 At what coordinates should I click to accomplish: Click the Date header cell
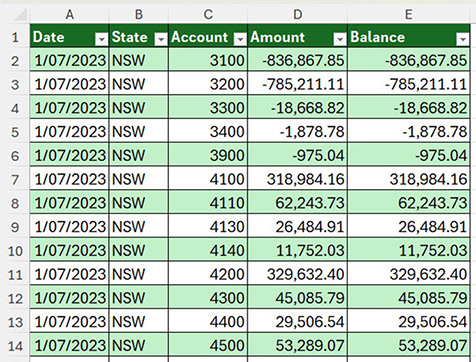(69, 35)
